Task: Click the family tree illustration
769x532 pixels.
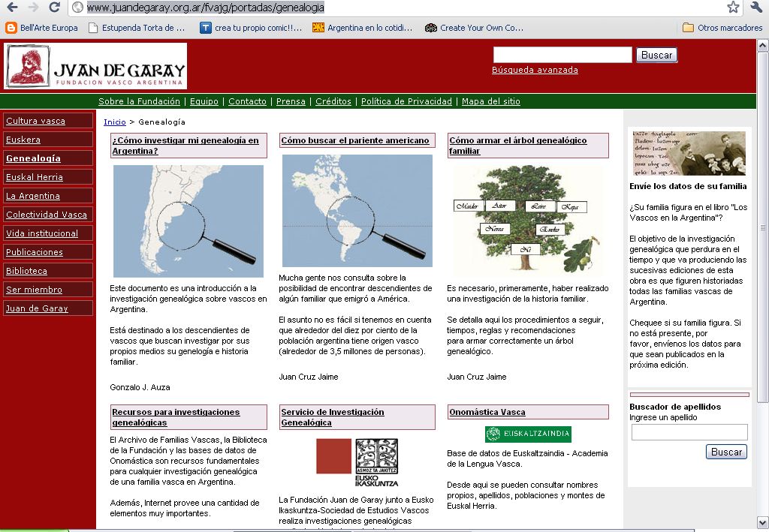Action: (x=528, y=220)
